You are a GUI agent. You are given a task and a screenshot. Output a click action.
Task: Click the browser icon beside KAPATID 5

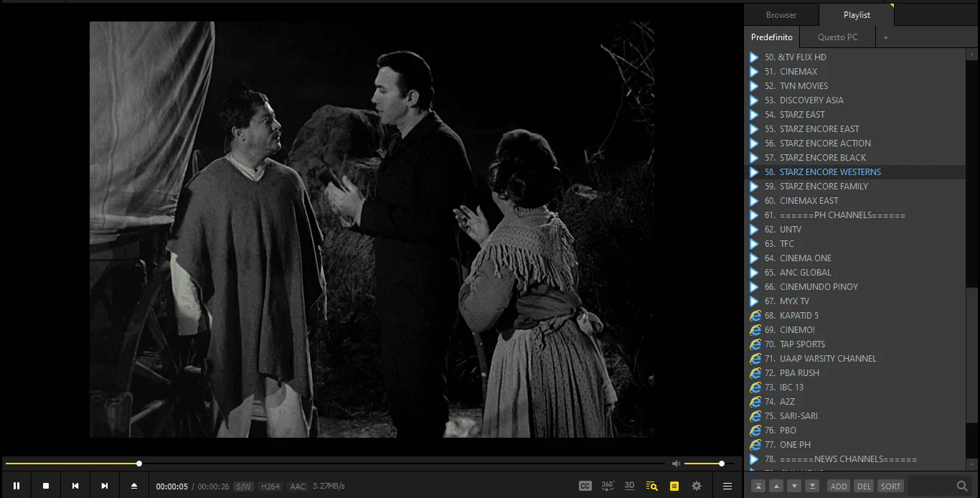click(x=755, y=316)
